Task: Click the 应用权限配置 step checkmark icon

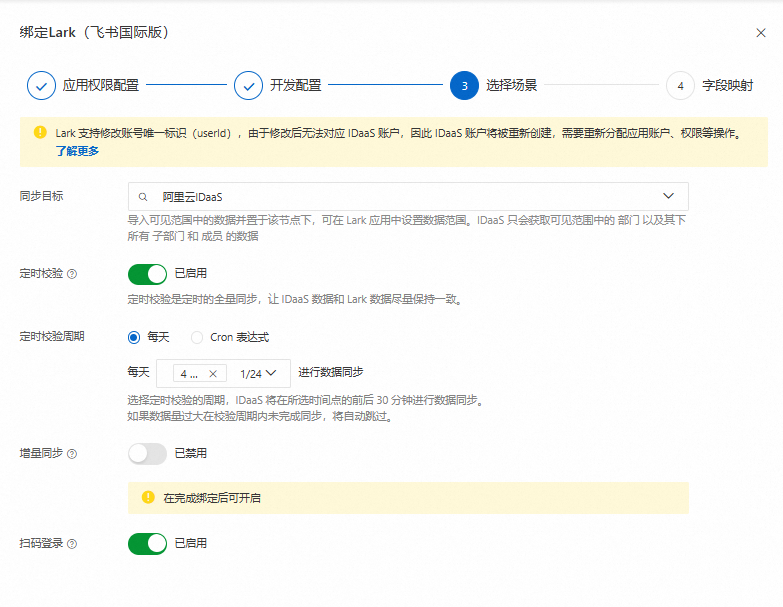Action: 41,85
